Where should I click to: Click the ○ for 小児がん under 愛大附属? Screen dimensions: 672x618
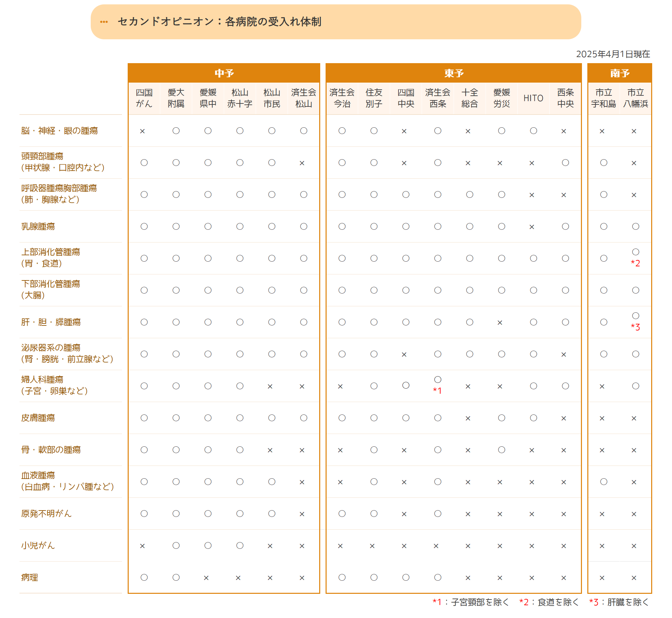[176, 545]
